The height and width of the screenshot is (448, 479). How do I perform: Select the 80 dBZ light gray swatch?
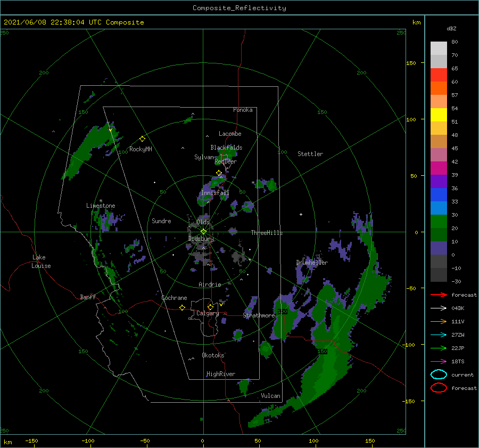439,48
